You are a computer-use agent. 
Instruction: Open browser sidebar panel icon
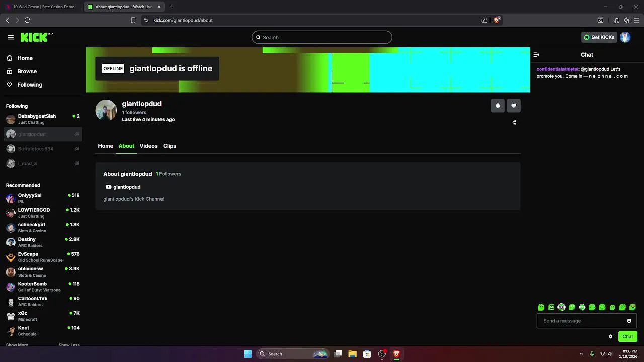[600, 20]
